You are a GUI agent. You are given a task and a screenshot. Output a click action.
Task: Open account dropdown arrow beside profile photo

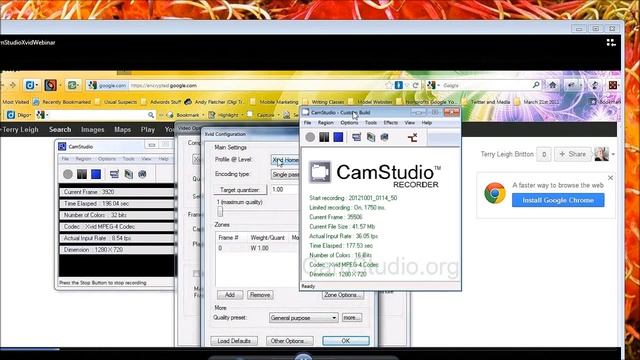(x=613, y=154)
